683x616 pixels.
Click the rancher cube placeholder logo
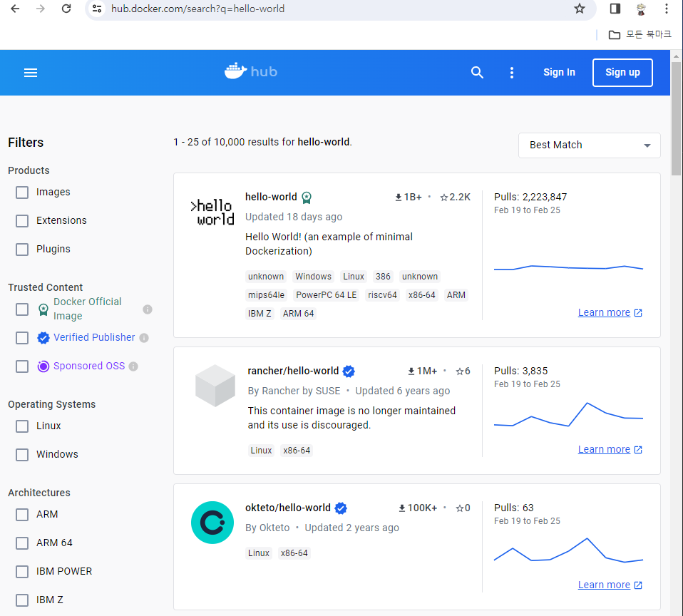(x=215, y=386)
